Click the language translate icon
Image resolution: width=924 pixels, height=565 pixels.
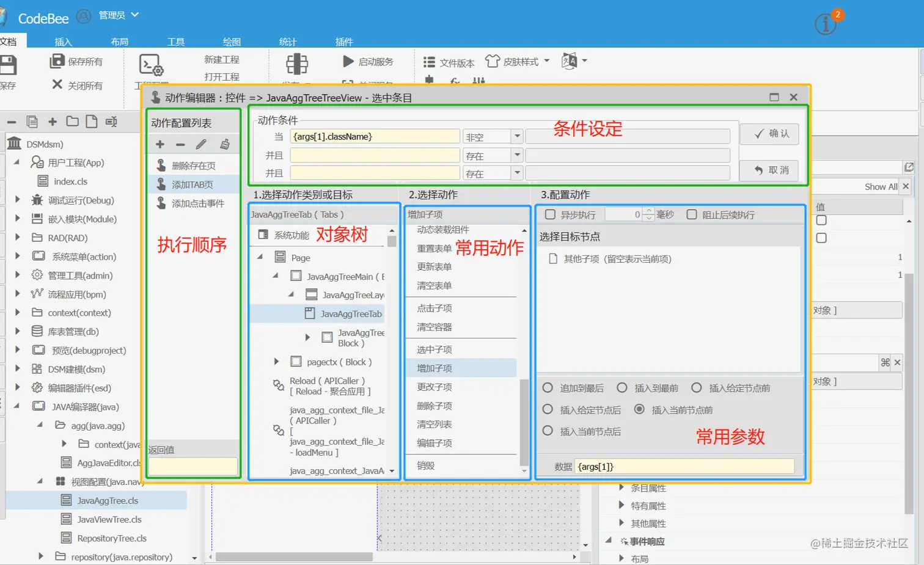point(569,60)
